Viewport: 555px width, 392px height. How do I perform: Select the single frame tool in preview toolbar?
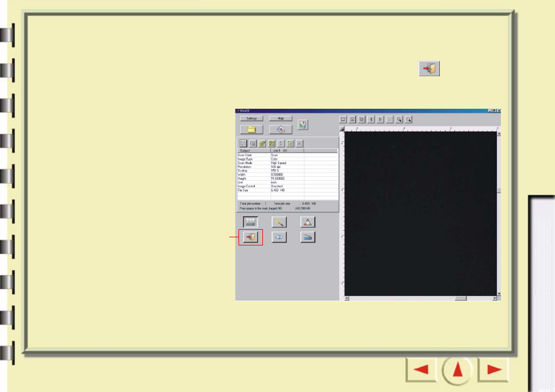pyautogui.click(x=343, y=120)
